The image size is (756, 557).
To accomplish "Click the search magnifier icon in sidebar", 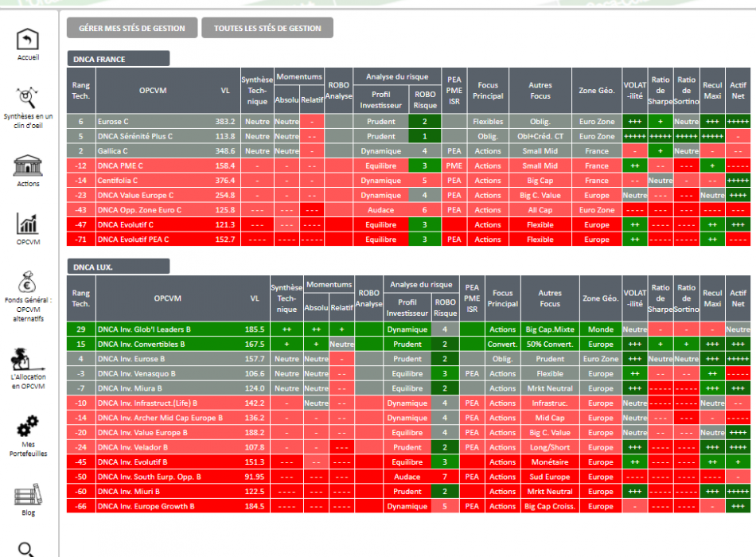I will coord(25,549).
